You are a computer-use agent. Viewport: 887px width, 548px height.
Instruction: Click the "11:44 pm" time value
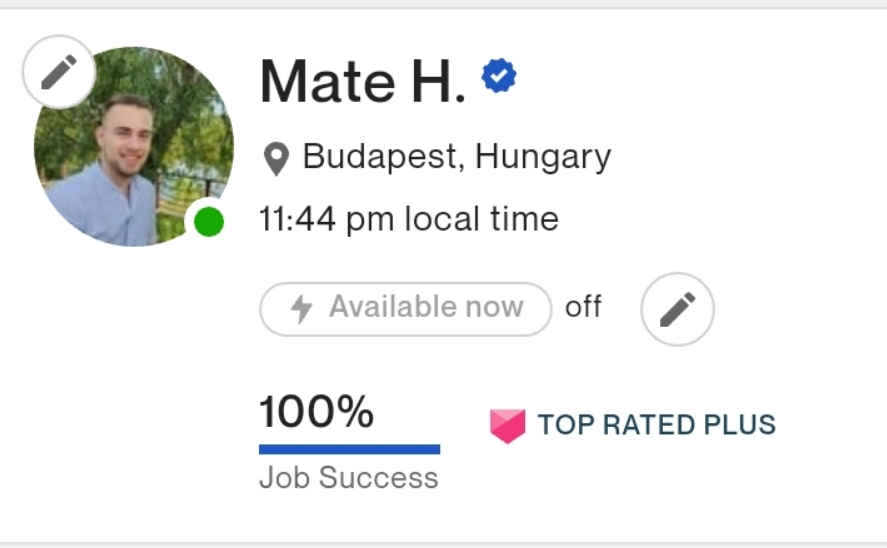click(299, 219)
